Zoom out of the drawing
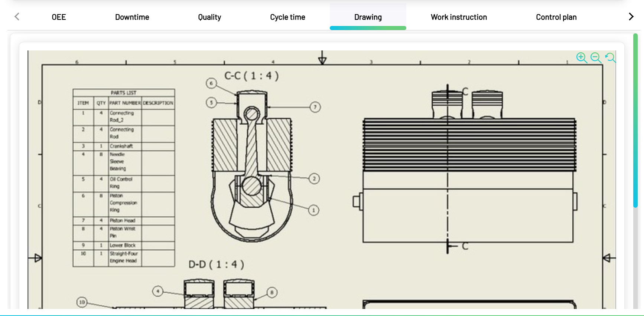 coord(596,57)
